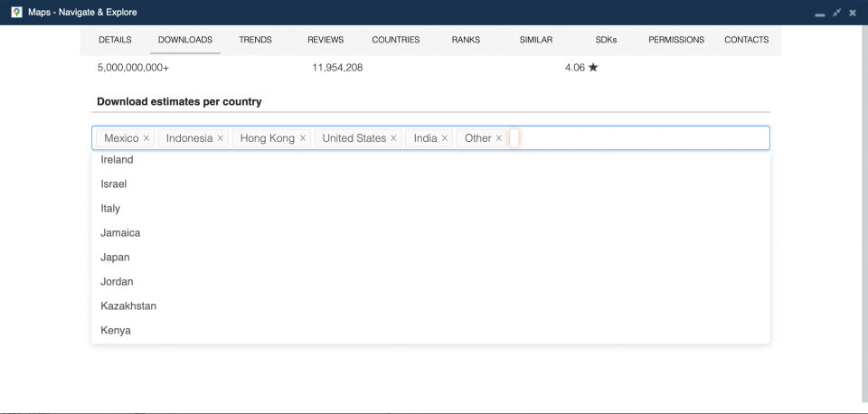
Task: Select Israel from the country list
Action: pos(430,184)
